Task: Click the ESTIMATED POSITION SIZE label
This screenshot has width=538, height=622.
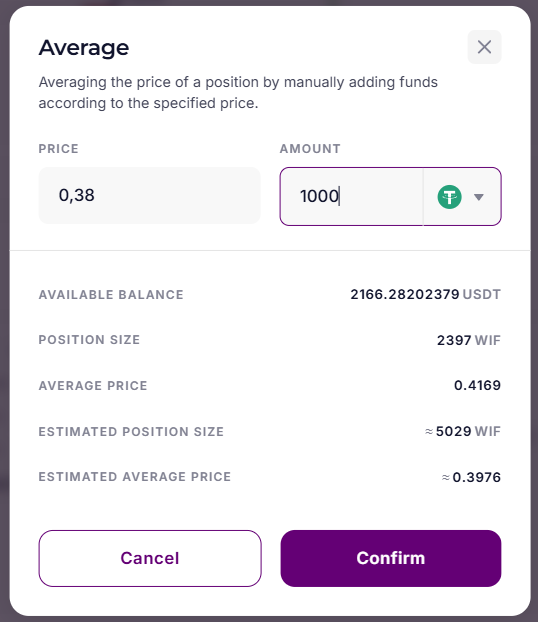Action: [x=131, y=432]
